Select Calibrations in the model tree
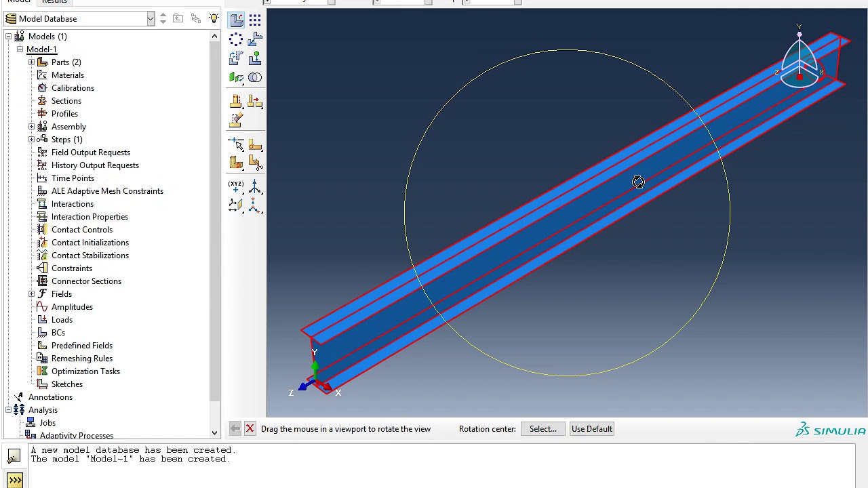Image resolution: width=868 pixels, height=488 pixels. 73,88
